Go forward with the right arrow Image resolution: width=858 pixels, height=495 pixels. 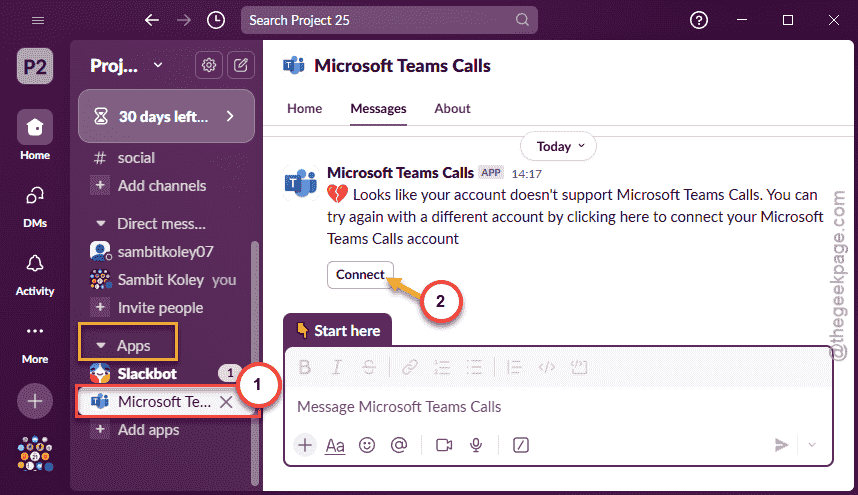pyautogui.click(x=184, y=20)
